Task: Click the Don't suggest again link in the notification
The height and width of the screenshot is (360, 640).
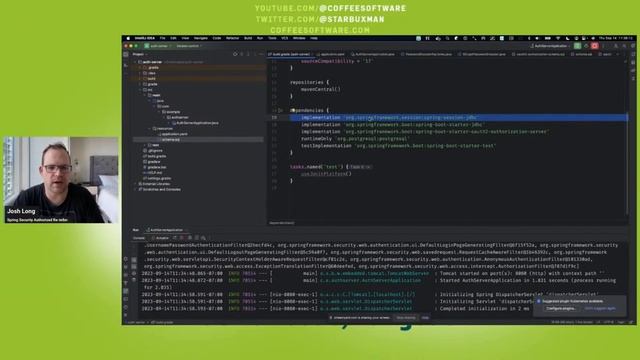Action: point(600,309)
